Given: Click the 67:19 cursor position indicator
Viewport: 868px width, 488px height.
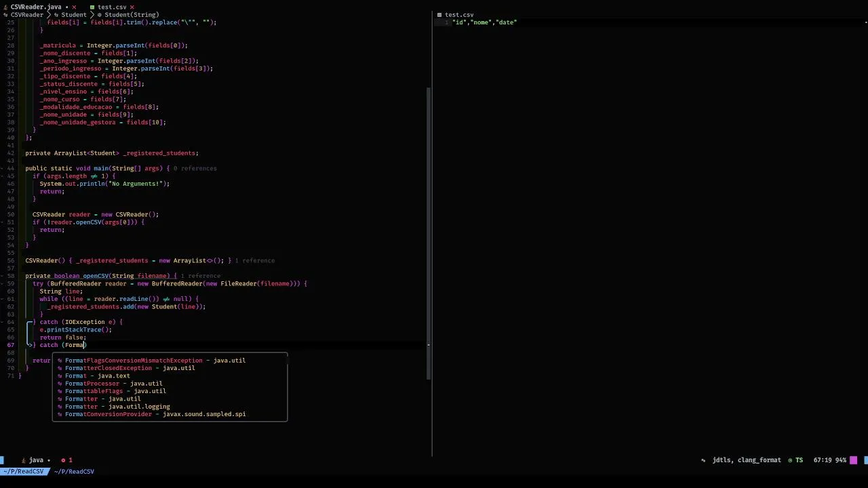Looking at the screenshot, I should coord(821,460).
